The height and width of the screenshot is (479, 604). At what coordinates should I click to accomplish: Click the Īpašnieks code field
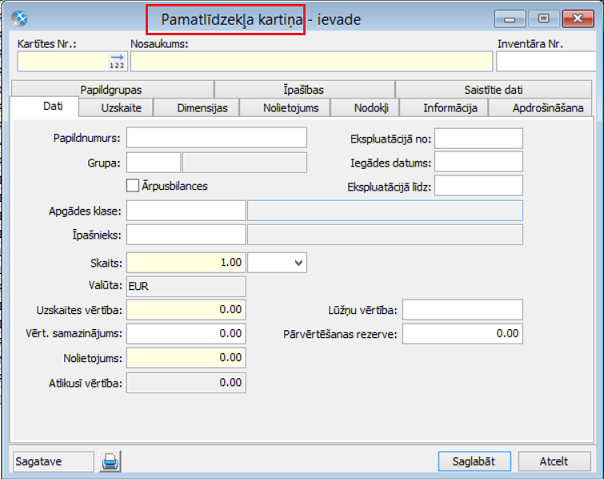[186, 235]
